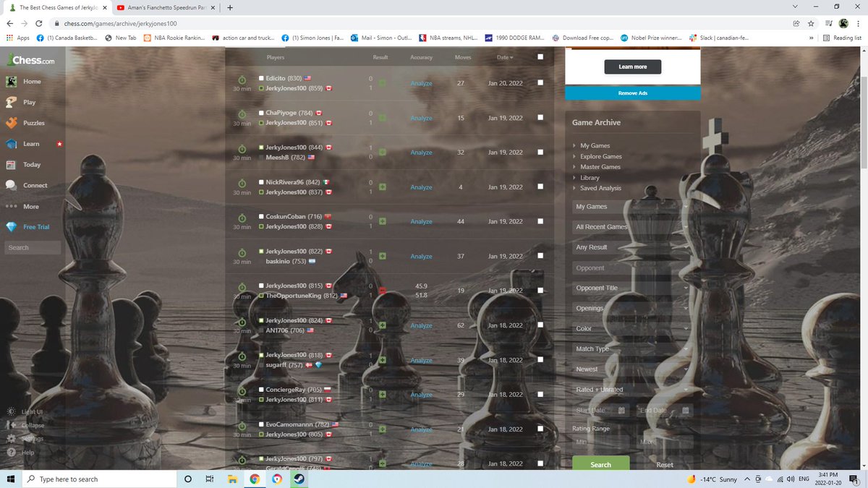Open Task View on the taskbar
The width and height of the screenshot is (868, 488).
pyautogui.click(x=209, y=479)
